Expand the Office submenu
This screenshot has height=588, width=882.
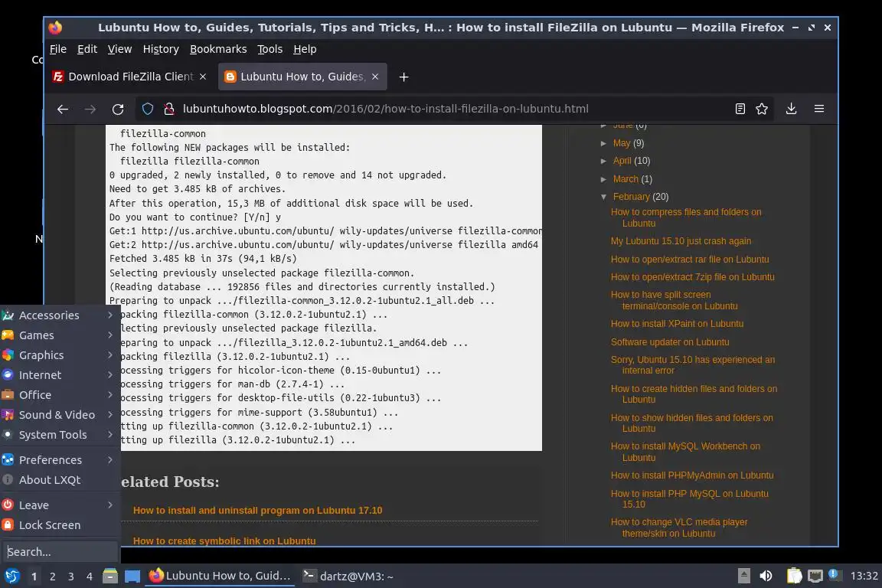[60, 395]
